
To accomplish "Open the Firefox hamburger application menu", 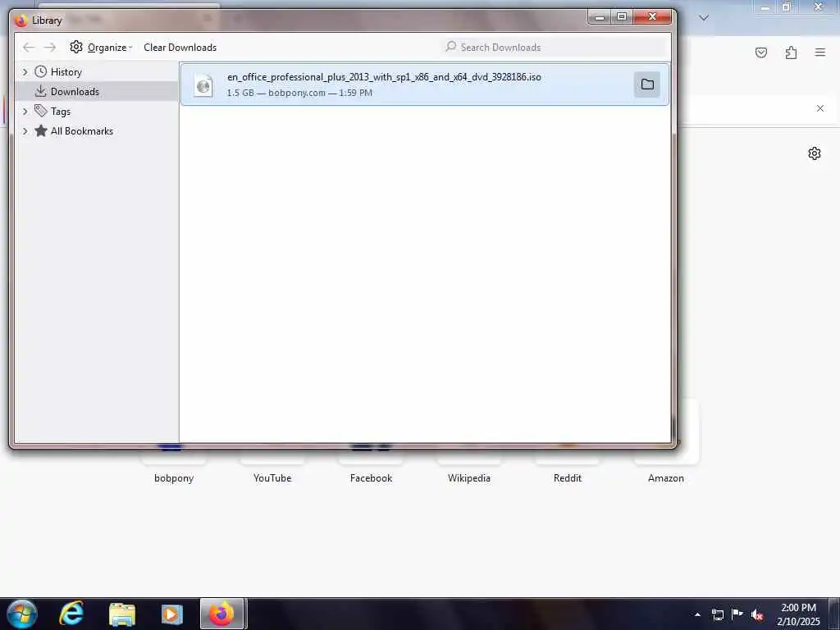I will 820,52.
